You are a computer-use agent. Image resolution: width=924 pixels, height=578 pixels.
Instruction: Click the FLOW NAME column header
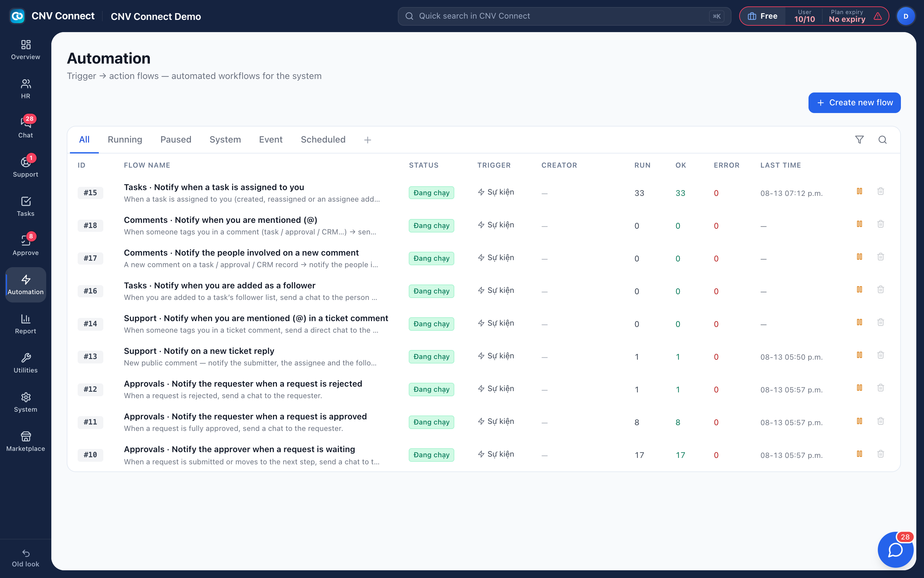click(x=147, y=165)
